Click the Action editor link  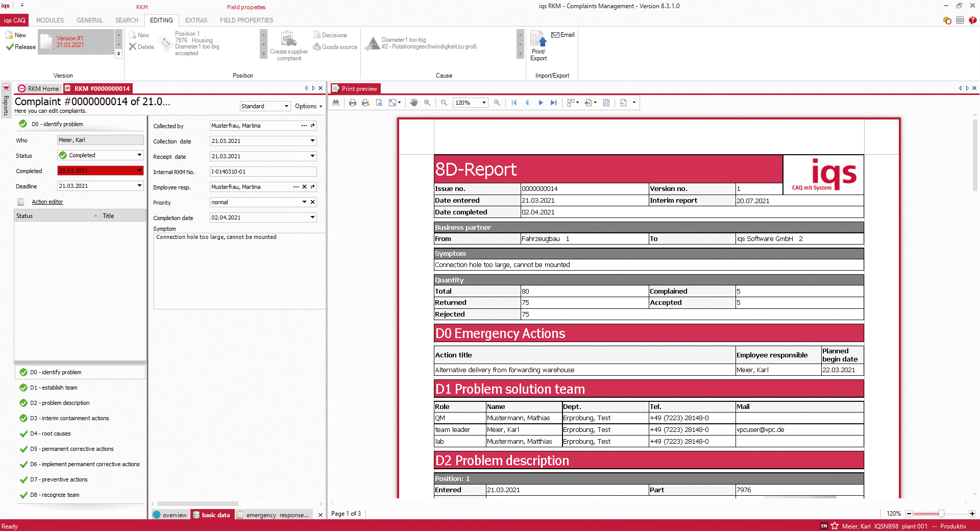(x=47, y=202)
